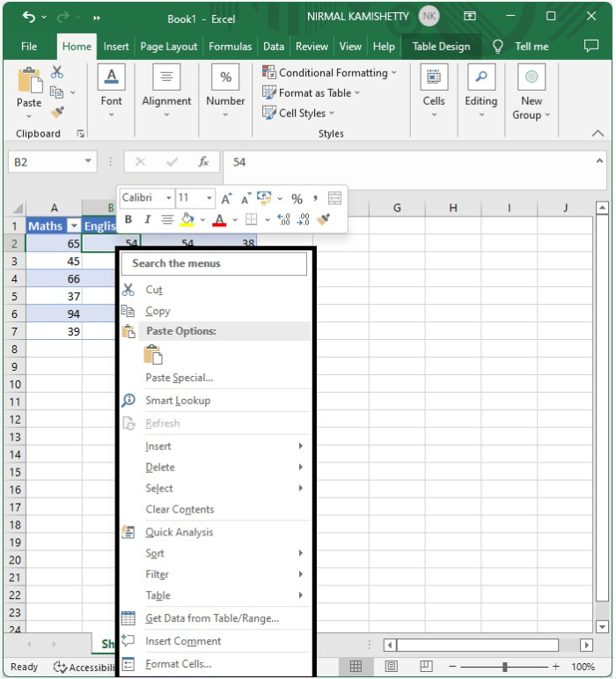This screenshot has width=616, height=679.
Task: Collapse the ribbon with the chevron
Action: [x=598, y=133]
